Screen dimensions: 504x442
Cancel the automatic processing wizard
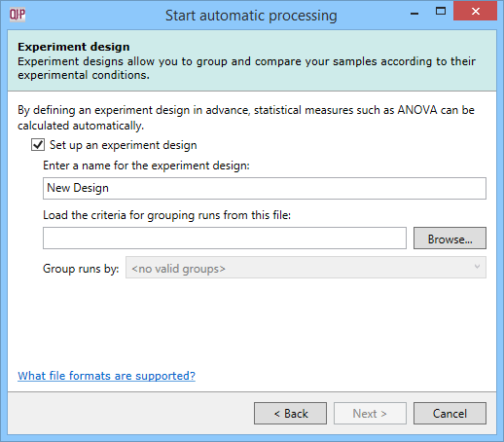[450, 413]
